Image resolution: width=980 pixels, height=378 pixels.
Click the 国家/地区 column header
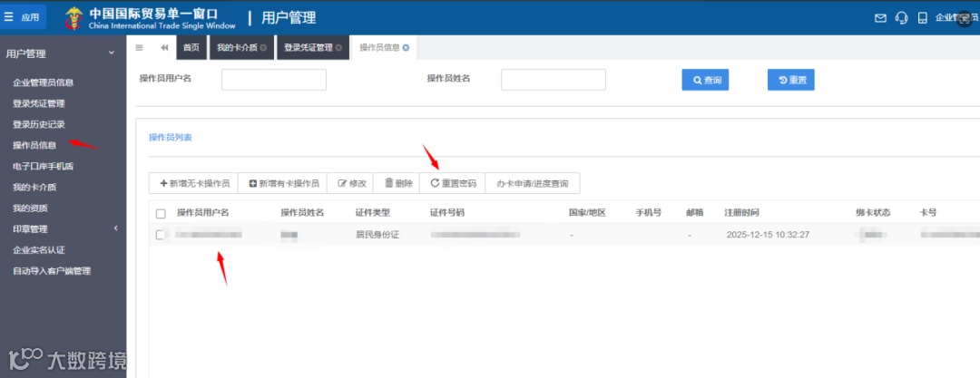coord(587,212)
